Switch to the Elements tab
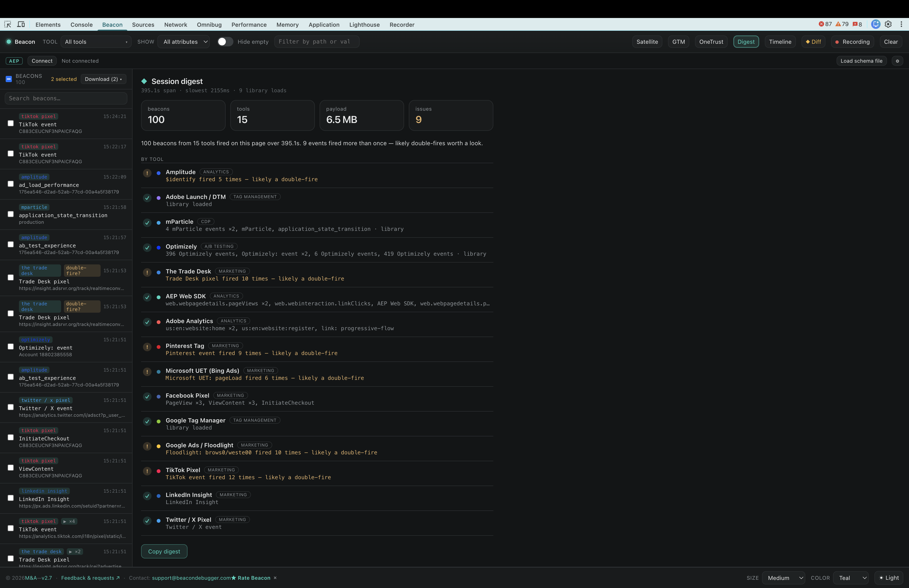 (48, 25)
